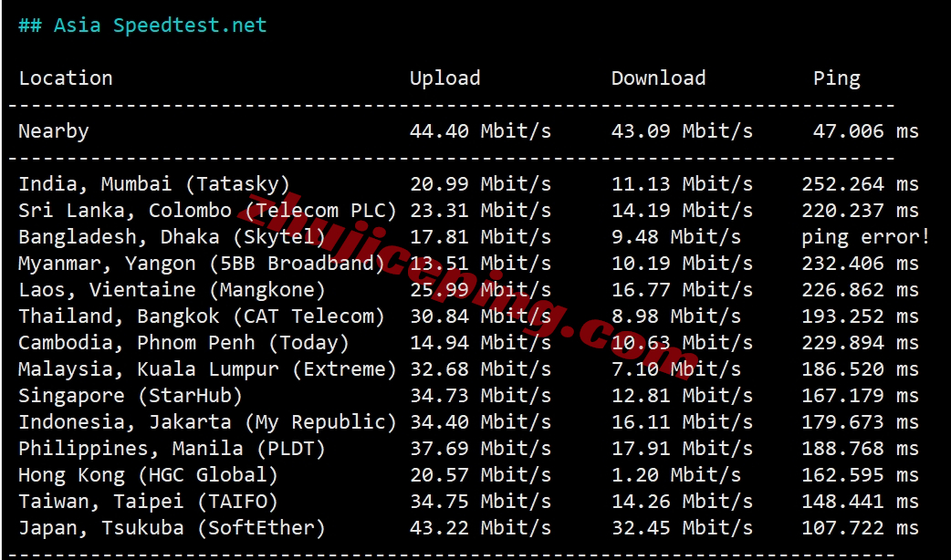Click Hong Kong download value 1.20 Mbit/s
This screenshot has height=560, width=951.
(x=675, y=474)
